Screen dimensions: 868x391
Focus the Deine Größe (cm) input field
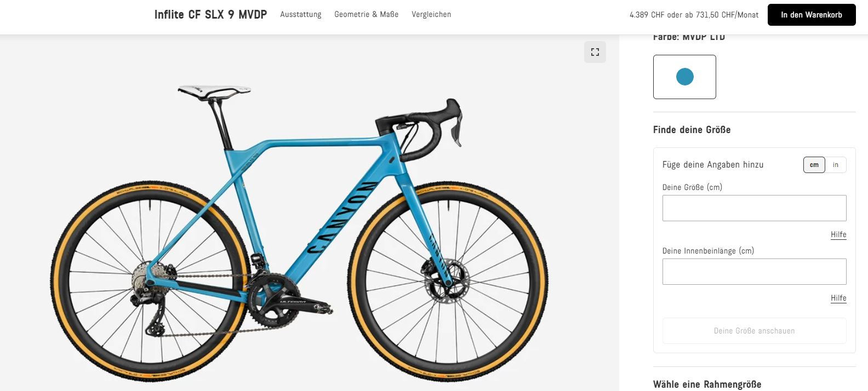point(754,208)
